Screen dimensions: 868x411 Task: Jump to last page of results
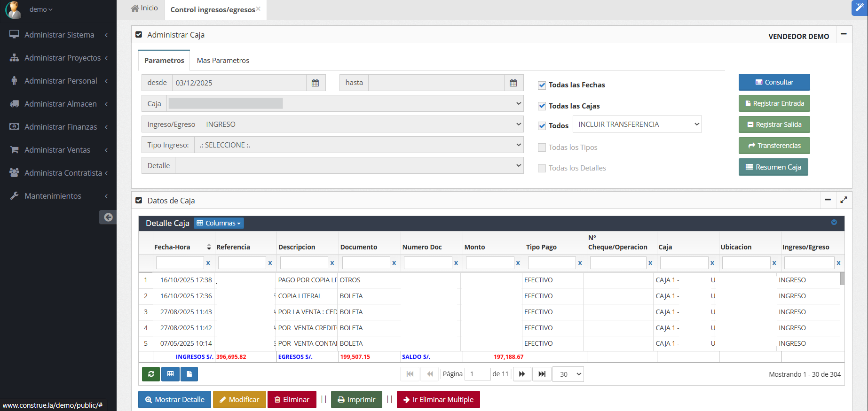click(542, 374)
